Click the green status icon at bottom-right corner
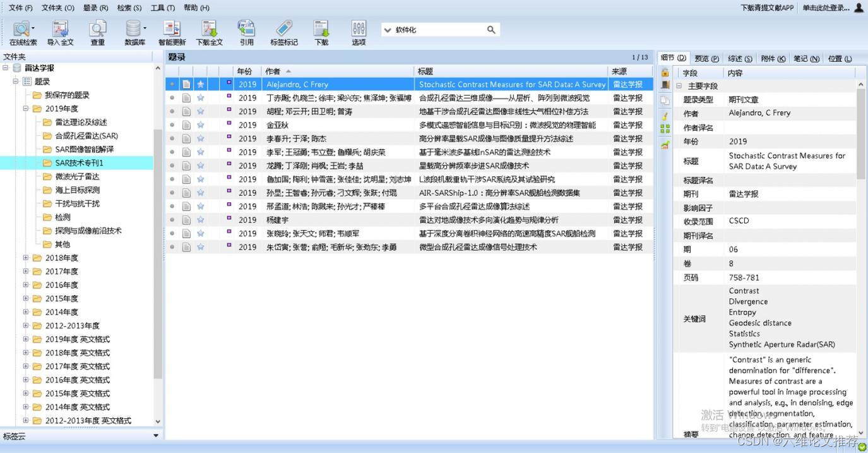 (x=862, y=447)
